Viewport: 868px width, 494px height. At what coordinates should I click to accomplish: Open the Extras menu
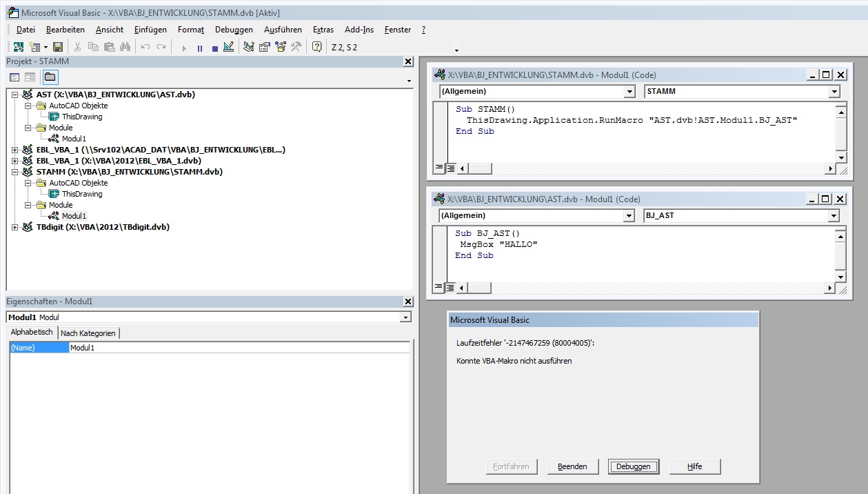pos(323,30)
